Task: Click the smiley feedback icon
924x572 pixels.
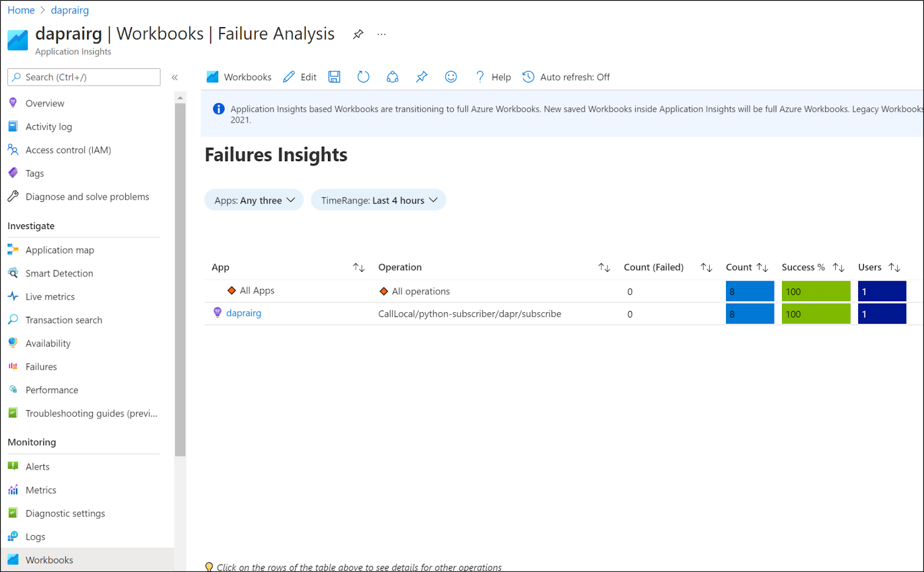Action: pyautogui.click(x=451, y=77)
